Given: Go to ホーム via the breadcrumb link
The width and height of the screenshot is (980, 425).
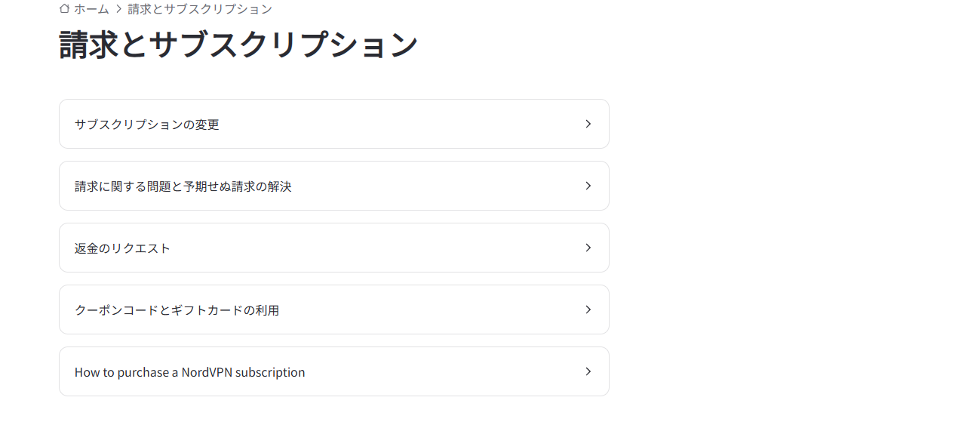Looking at the screenshot, I should (91, 9).
